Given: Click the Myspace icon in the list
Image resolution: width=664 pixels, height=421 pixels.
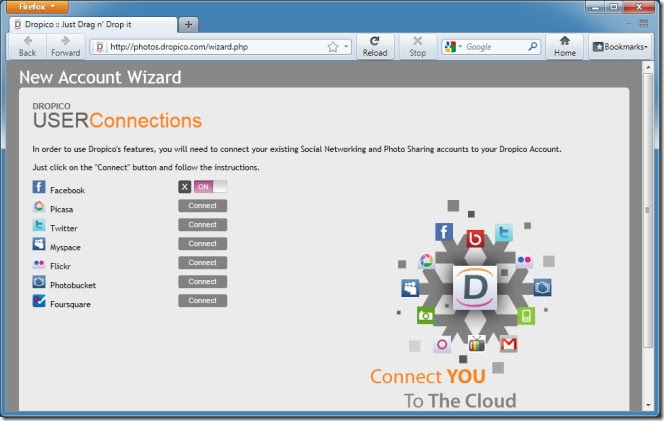Looking at the screenshot, I should (x=39, y=244).
